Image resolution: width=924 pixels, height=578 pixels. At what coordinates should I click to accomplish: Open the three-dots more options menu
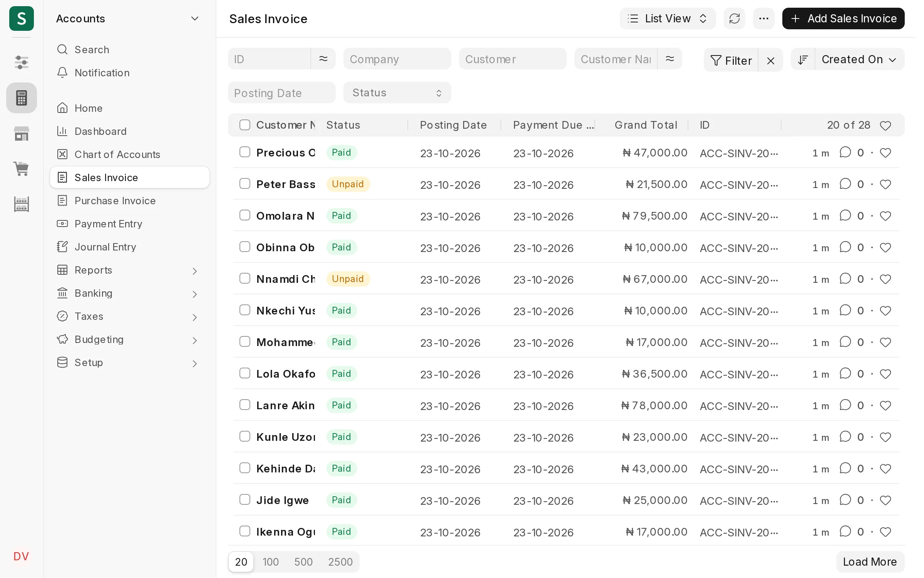[x=763, y=18]
